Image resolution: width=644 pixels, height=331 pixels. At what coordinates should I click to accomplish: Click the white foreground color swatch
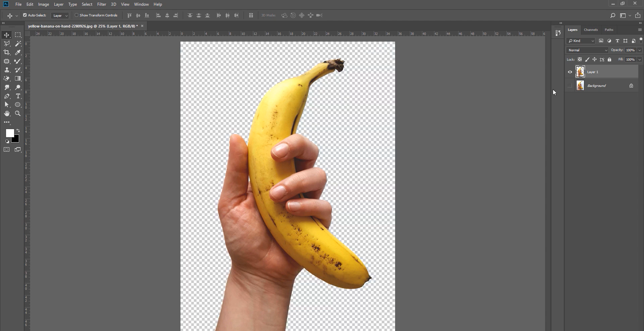[10, 133]
